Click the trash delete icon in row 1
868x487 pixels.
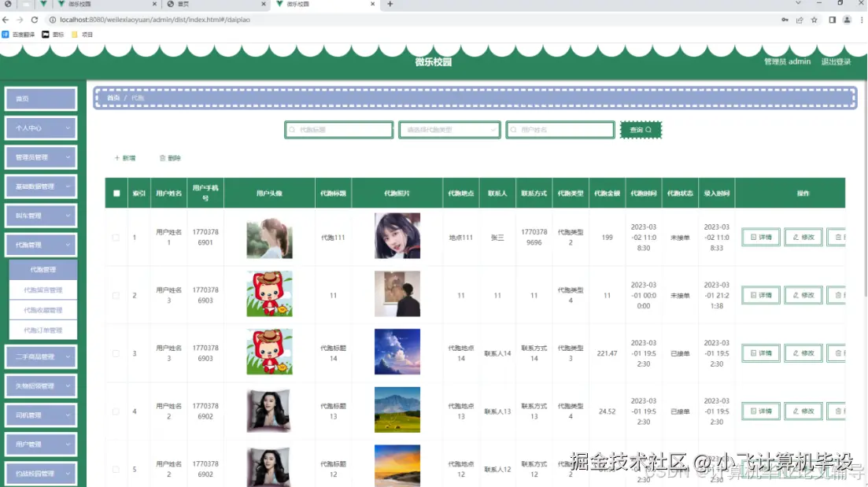838,237
